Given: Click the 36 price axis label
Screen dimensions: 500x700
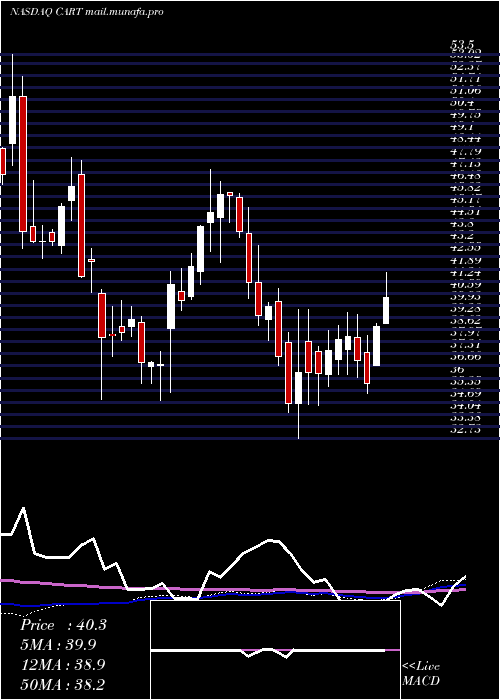Looking at the screenshot, I should (459, 370).
